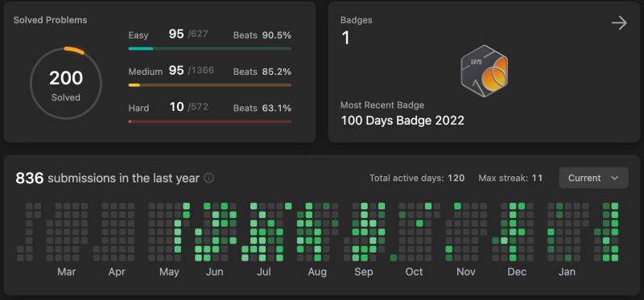Select the Hard difficulty label
Image resolution: width=644 pixels, height=300 pixels.
coord(138,109)
